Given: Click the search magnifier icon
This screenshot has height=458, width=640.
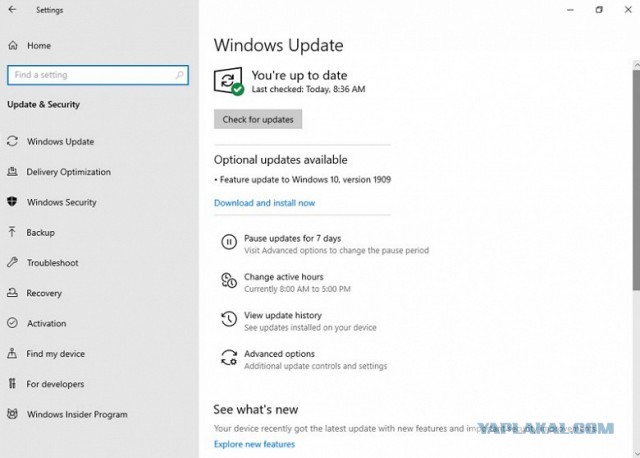Looking at the screenshot, I should pos(179,75).
